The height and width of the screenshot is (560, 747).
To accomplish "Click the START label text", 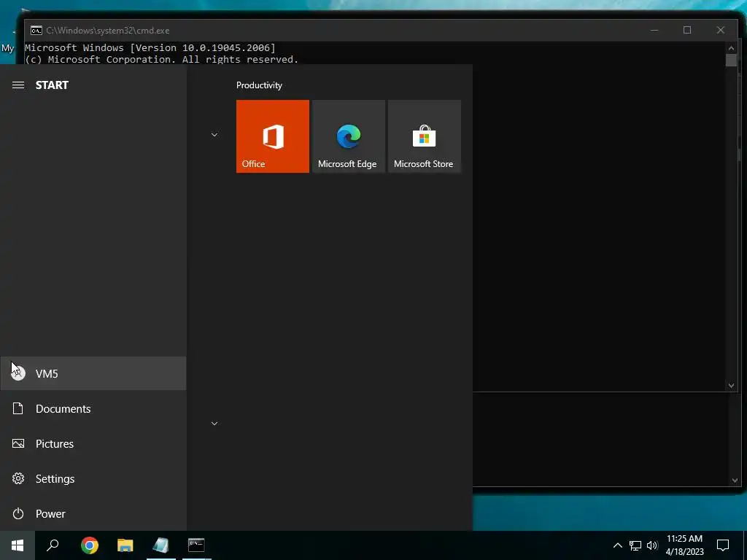I will pos(52,85).
